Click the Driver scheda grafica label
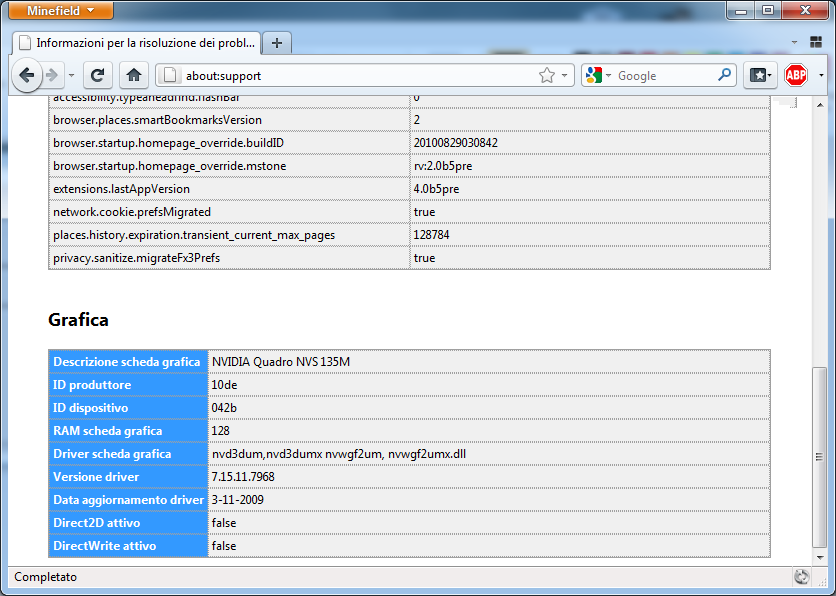The width and height of the screenshot is (836, 596). tap(112, 454)
